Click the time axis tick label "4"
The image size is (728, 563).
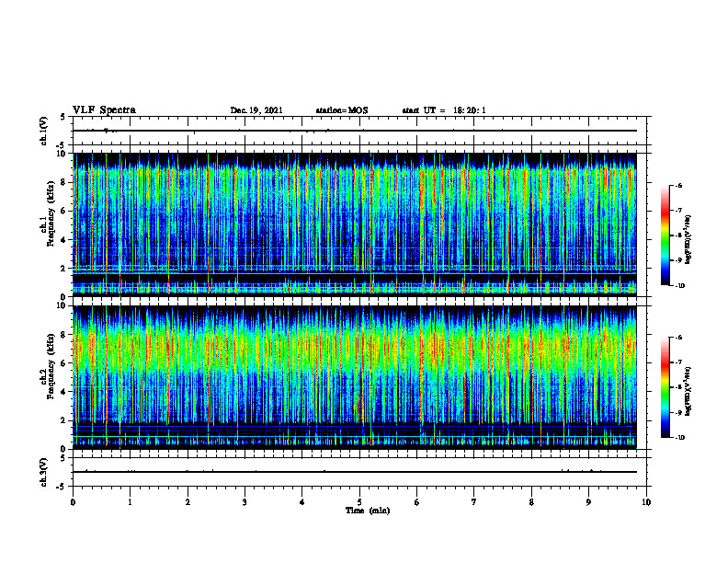(x=302, y=502)
